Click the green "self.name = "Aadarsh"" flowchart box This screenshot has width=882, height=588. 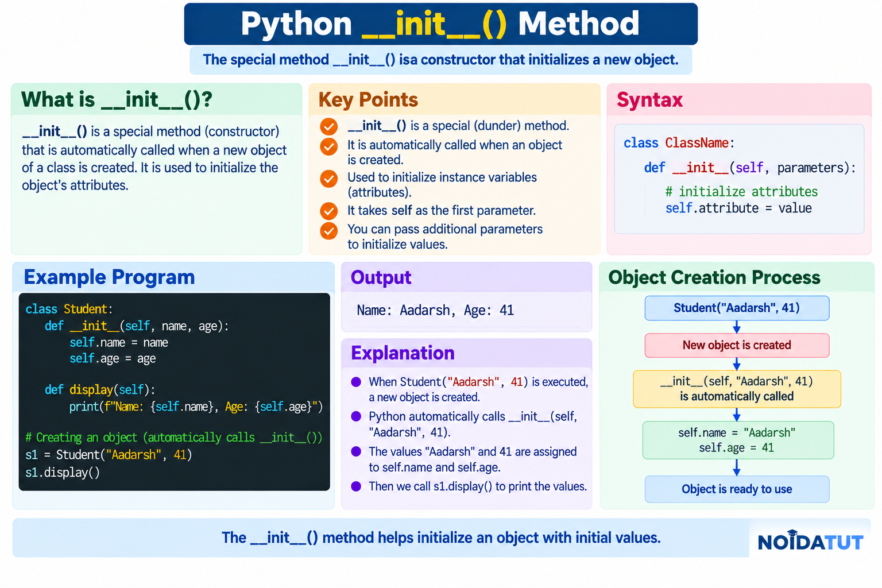tap(738, 440)
